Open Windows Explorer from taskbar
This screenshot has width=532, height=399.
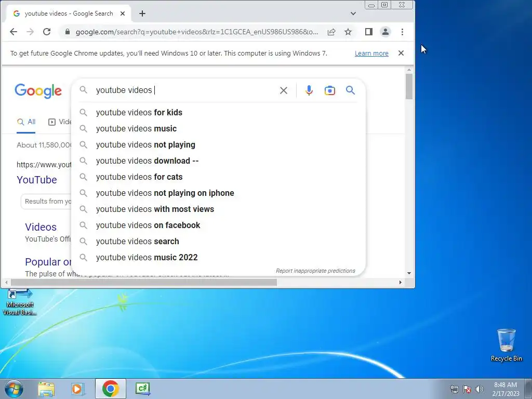(x=46, y=389)
